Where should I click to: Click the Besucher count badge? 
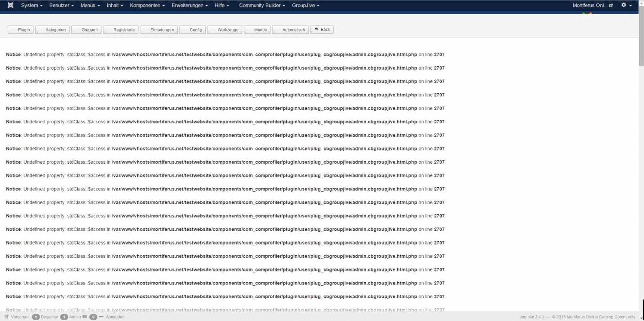pos(36,317)
